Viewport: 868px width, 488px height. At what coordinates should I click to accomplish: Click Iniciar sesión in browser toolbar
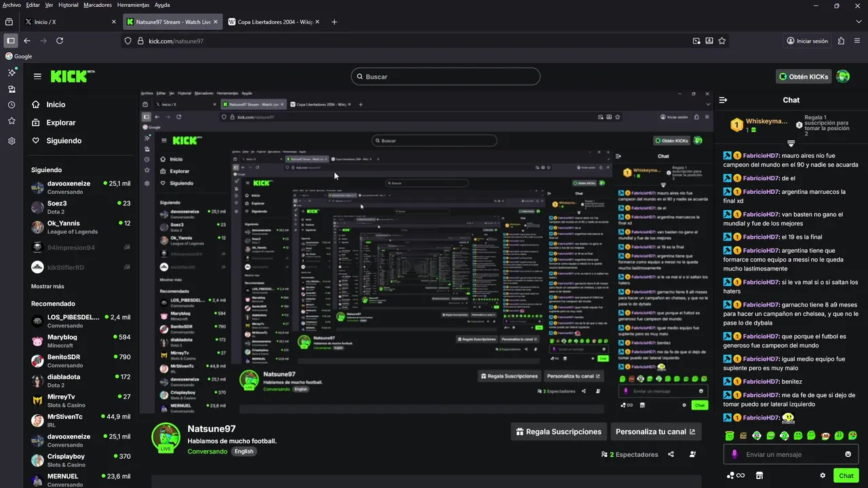(x=807, y=41)
